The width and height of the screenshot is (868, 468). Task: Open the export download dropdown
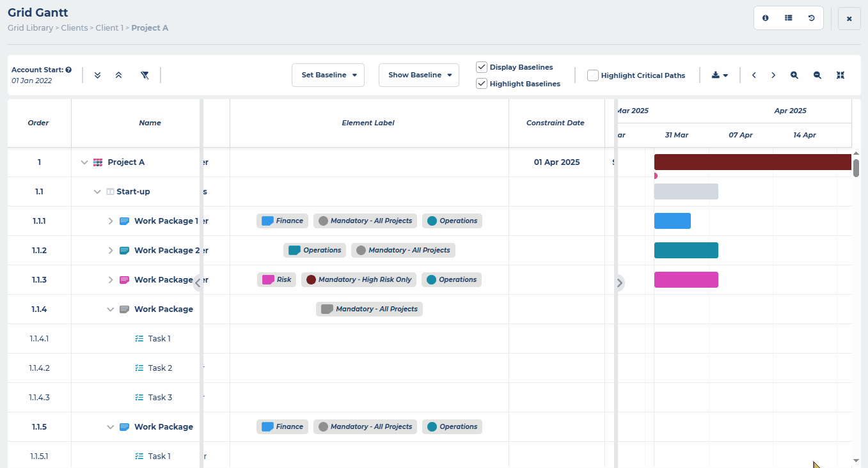tap(720, 75)
